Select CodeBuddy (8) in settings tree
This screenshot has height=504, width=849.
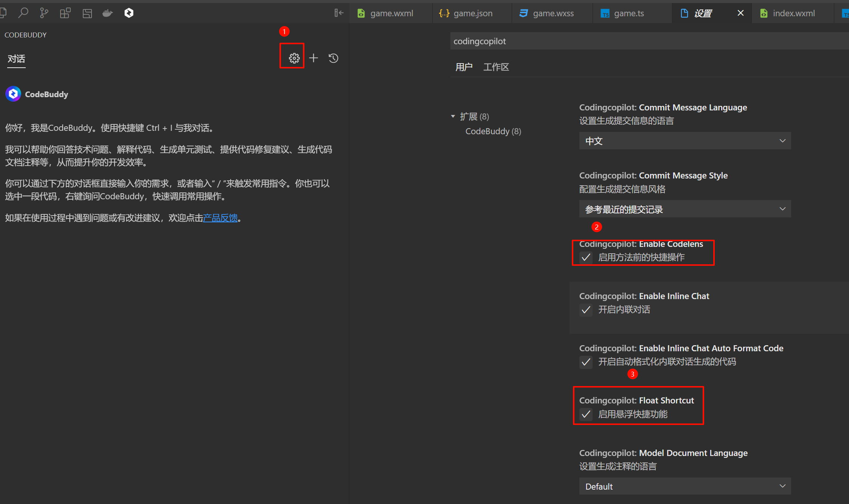point(493,131)
